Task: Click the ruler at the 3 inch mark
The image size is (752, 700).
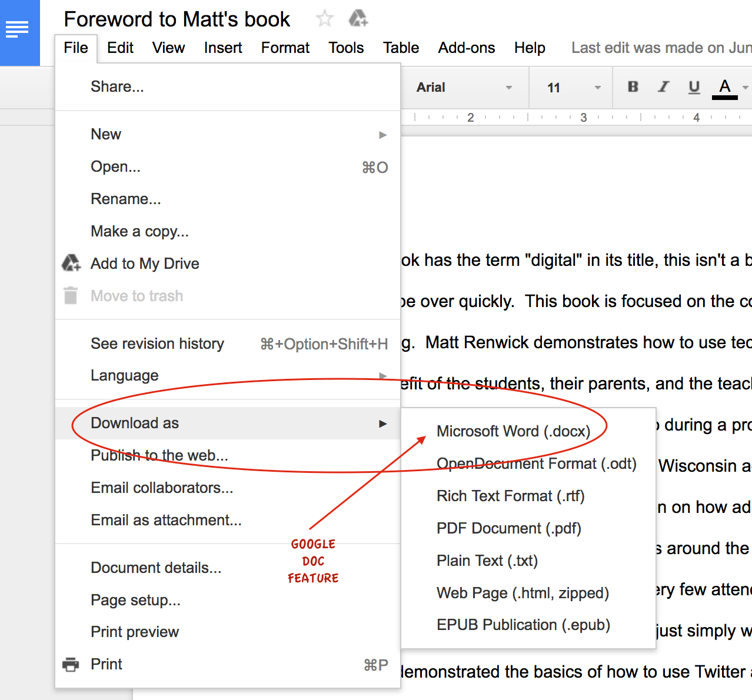Action: (584, 117)
